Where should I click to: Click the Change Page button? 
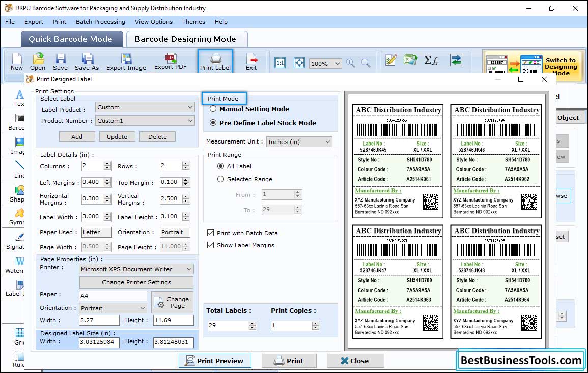coord(172,302)
